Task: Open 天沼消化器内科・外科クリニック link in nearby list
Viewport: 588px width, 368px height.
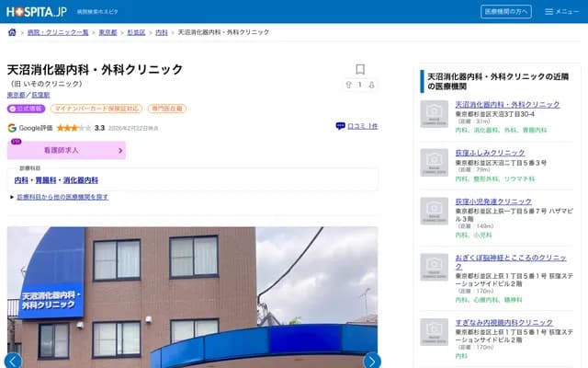Action: [x=507, y=104]
